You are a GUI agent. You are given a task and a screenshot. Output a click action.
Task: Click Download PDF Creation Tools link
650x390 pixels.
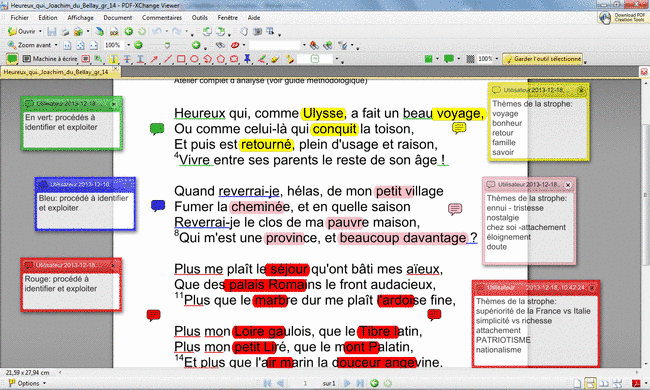622,17
